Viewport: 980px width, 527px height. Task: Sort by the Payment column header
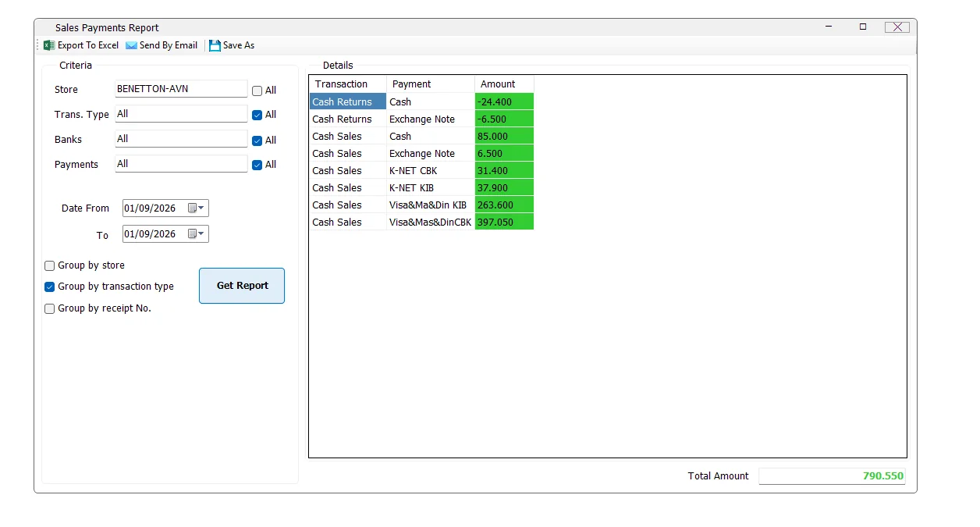pyautogui.click(x=431, y=84)
